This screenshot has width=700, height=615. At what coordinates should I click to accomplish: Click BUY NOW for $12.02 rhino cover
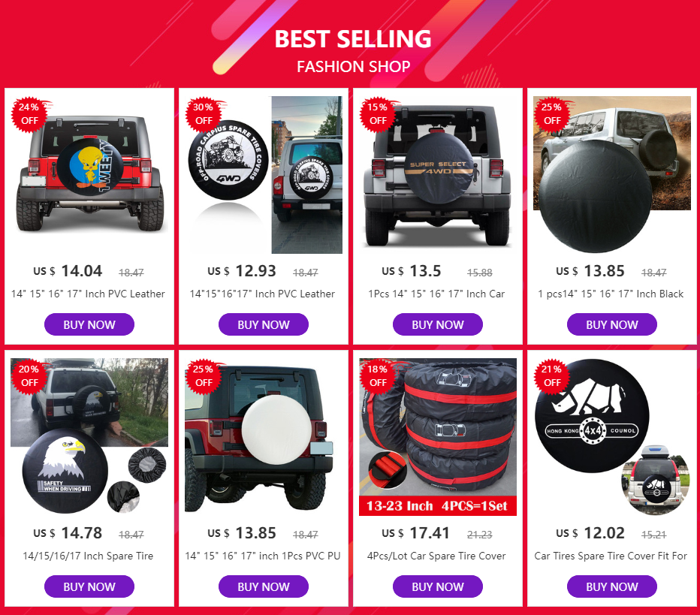coord(612,586)
